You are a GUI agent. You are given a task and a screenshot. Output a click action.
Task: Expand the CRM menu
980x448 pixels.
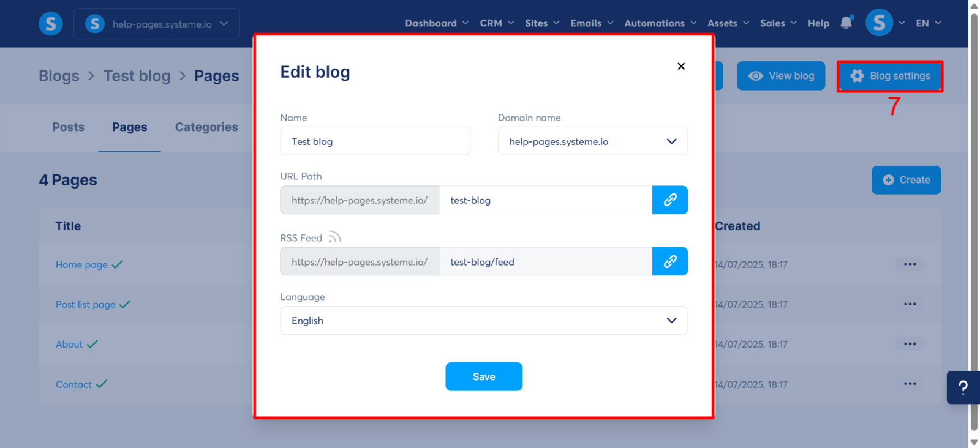click(497, 23)
